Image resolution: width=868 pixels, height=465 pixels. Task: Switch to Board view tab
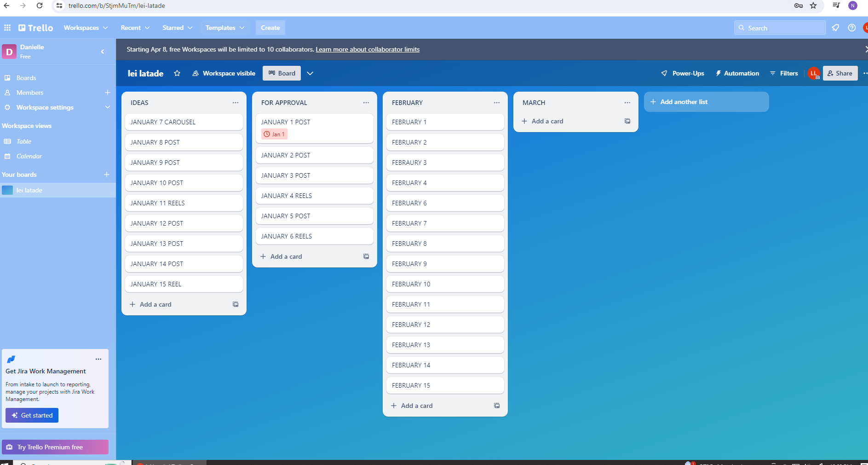tap(282, 73)
